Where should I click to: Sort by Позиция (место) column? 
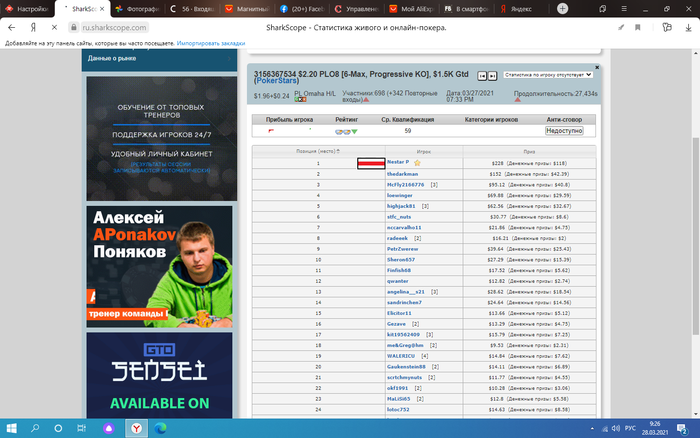318,151
